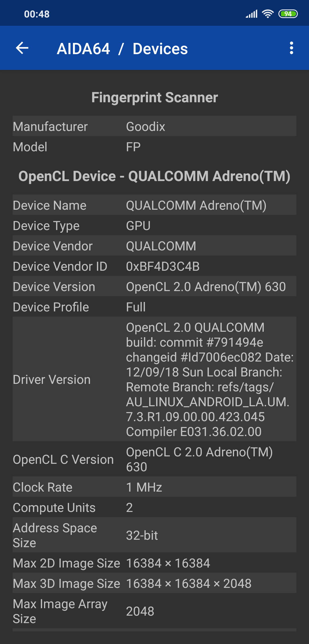Tap the status bar clock

(x=37, y=14)
